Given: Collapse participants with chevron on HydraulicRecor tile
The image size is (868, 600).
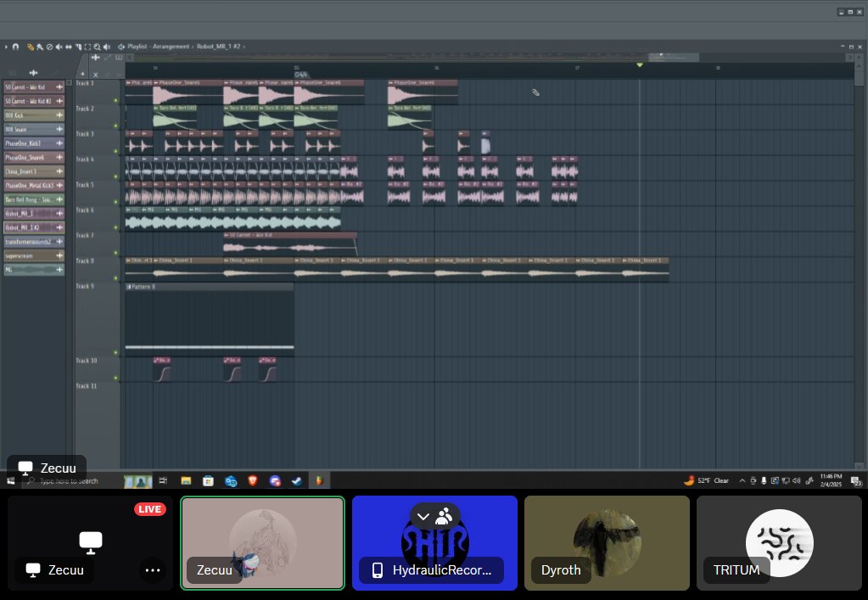Looking at the screenshot, I should pyautogui.click(x=423, y=517).
